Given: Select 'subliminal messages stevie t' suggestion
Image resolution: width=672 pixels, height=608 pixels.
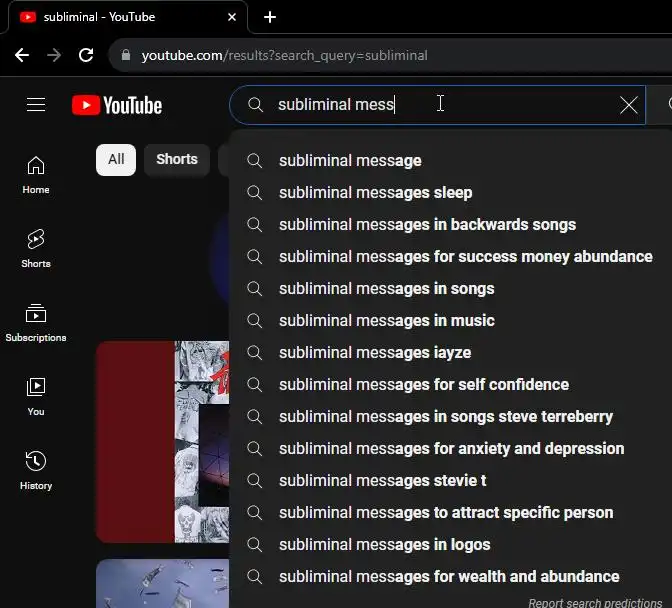Looking at the screenshot, I should tap(450, 480).
